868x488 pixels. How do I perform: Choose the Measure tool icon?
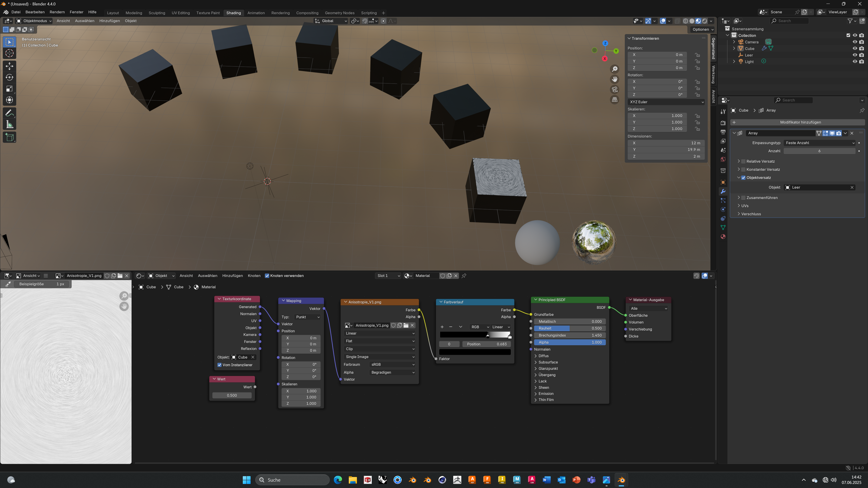click(x=9, y=125)
